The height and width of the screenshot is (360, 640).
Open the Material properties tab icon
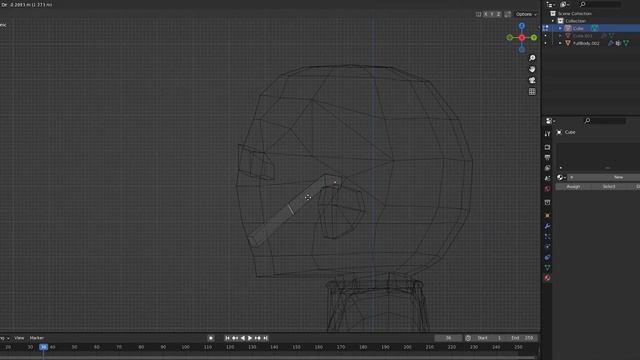pyautogui.click(x=547, y=278)
